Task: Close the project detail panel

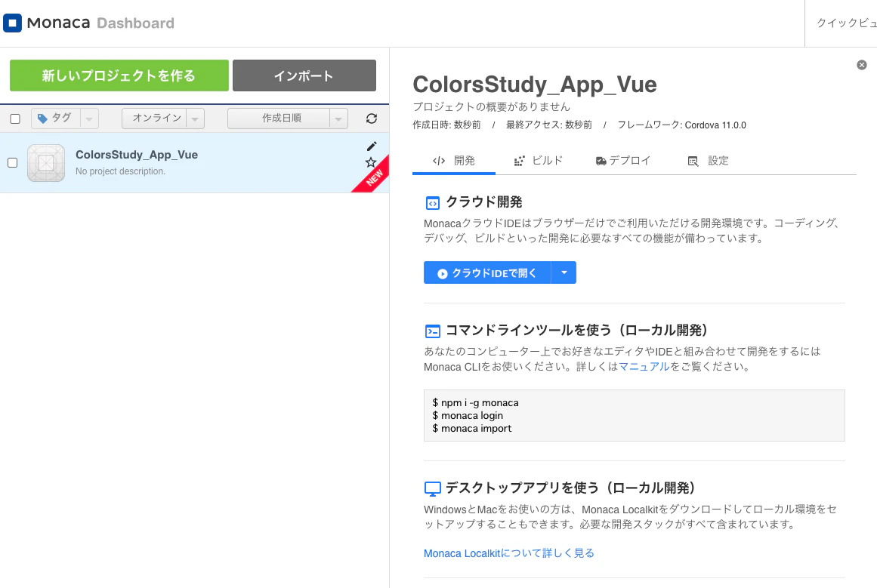Action: click(x=862, y=65)
